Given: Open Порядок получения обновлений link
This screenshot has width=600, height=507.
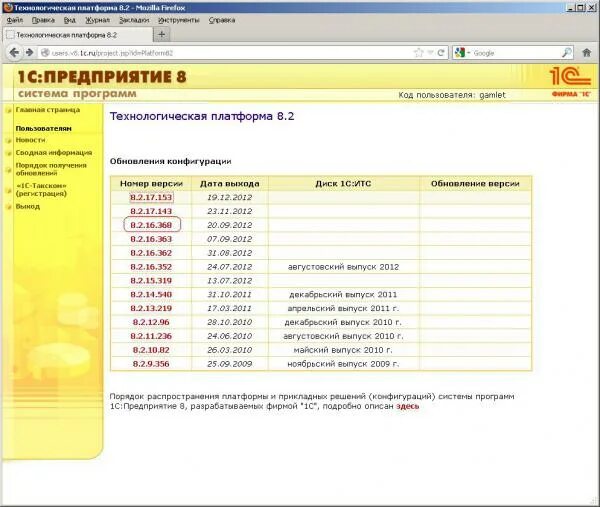Looking at the screenshot, I should 51,169.
